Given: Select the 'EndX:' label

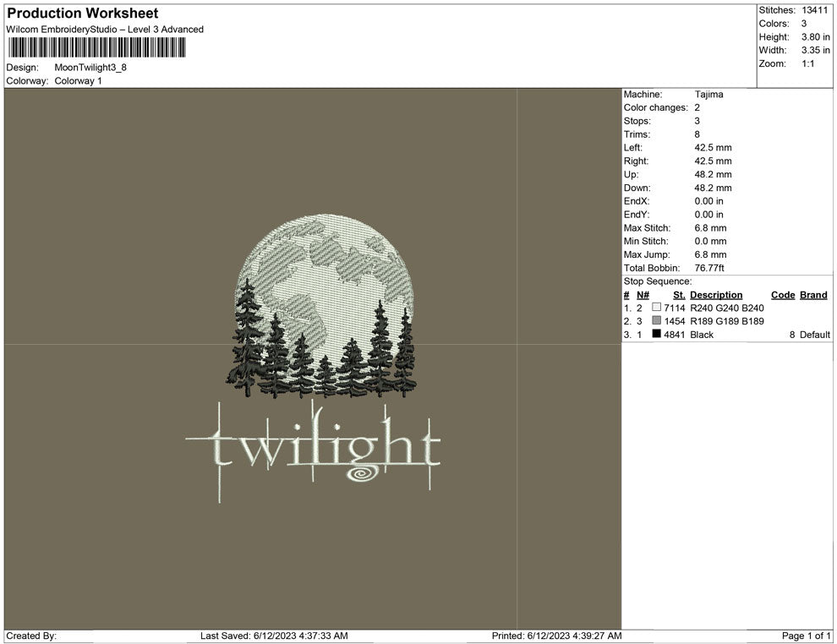Looking at the screenshot, I should (637, 200).
